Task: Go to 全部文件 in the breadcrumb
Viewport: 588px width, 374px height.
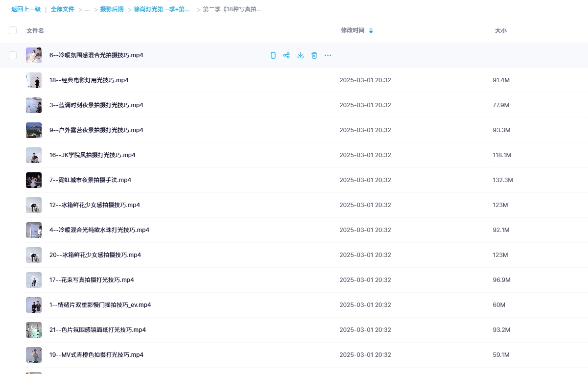Action: 63,9
